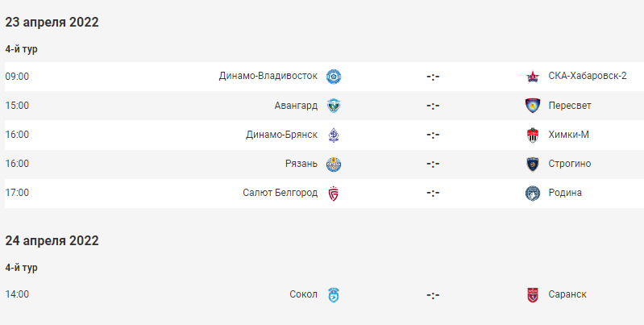Click the Салют Белгород logo
This screenshot has height=325, width=644.
pyautogui.click(x=334, y=193)
